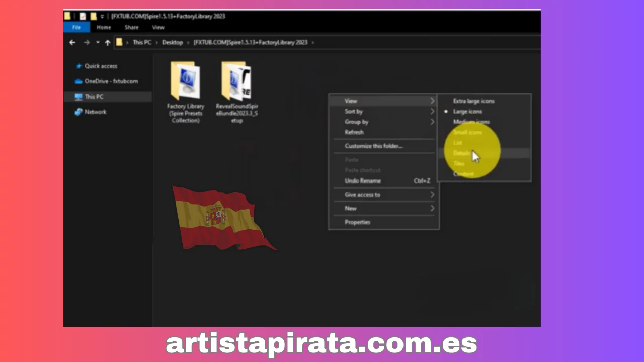Click the Factory Library (Spire Presets Collection) label
This screenshot has width=644, height=362.
[x=186, y=113]
